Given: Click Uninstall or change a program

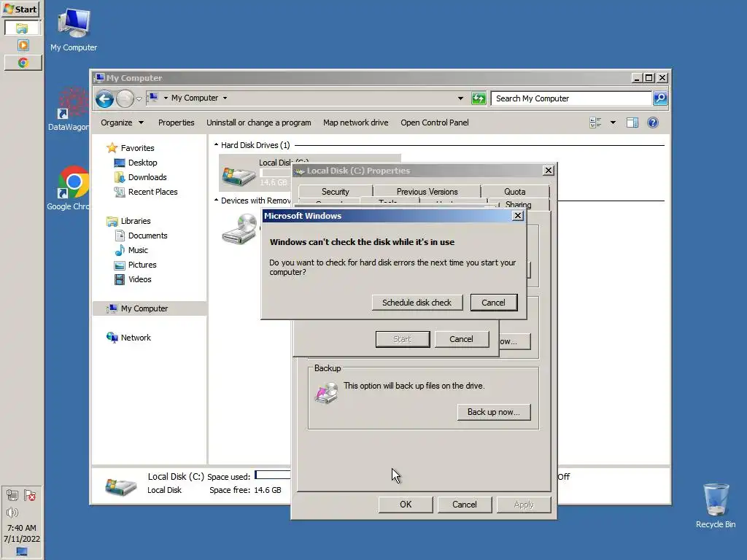Looking at the screenshot, I should [x=259, y=122].
